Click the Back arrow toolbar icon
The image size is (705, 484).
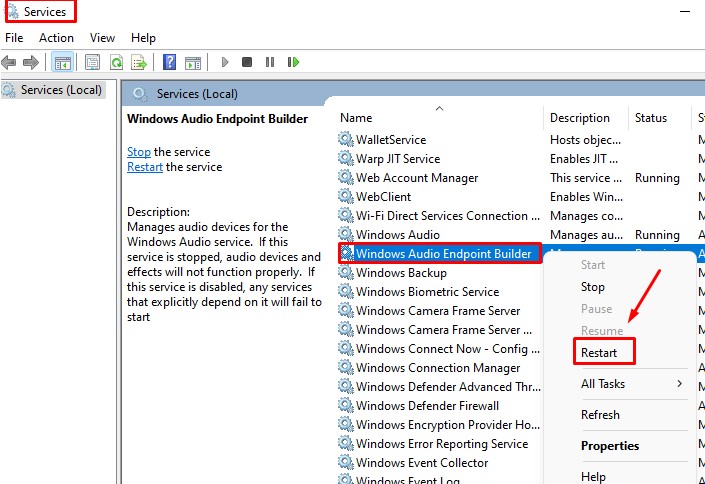coord(9,62)
